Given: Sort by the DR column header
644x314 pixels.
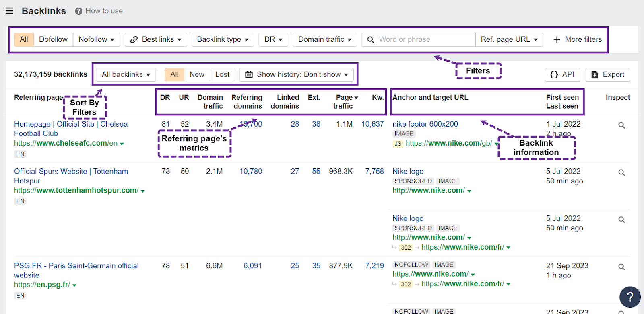Looking at the screenshot, I should (x=165, y=98).
